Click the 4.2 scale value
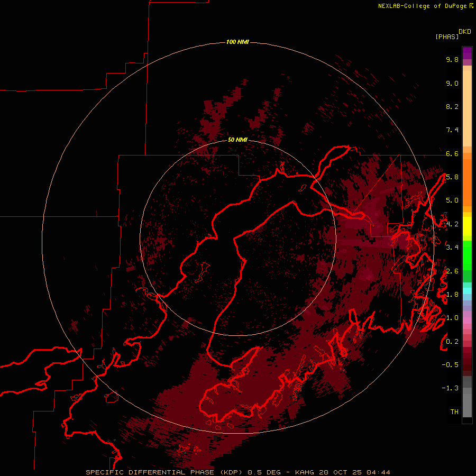 pos(452,224)
